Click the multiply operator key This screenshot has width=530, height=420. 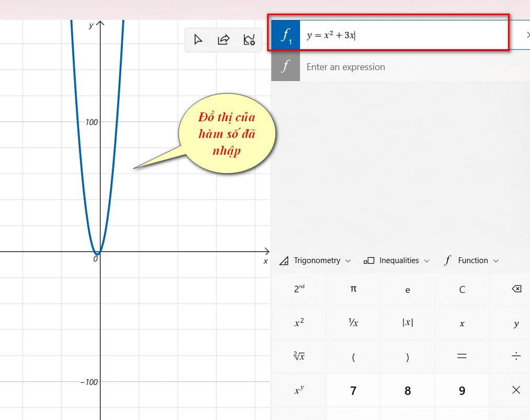click(x=516, y=390)
